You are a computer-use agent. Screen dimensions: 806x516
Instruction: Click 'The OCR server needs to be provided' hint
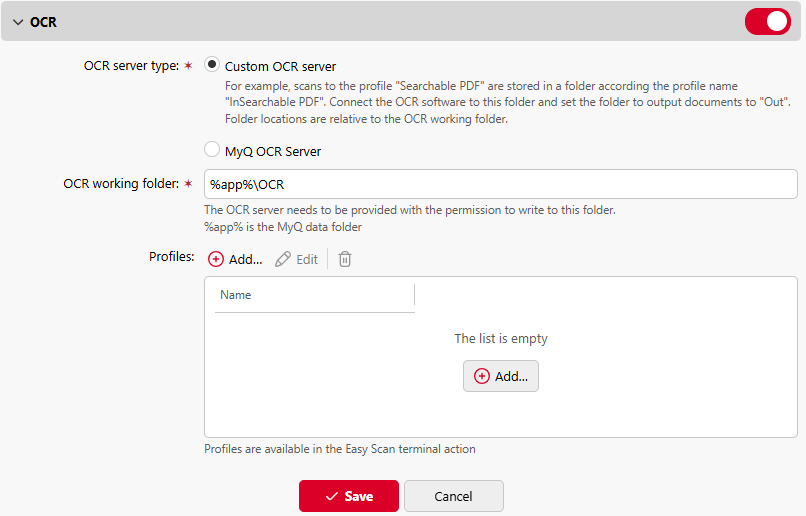tap(410, 210)
